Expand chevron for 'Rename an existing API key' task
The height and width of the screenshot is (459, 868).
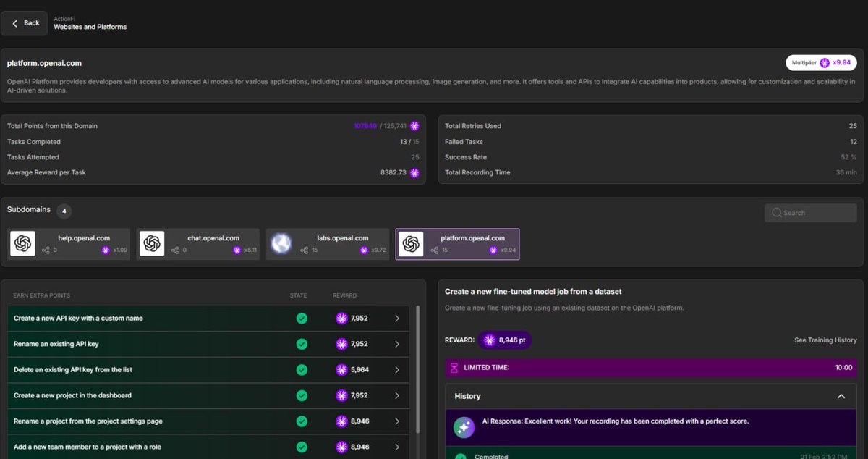pyautogui.click(x=396, y=344)
